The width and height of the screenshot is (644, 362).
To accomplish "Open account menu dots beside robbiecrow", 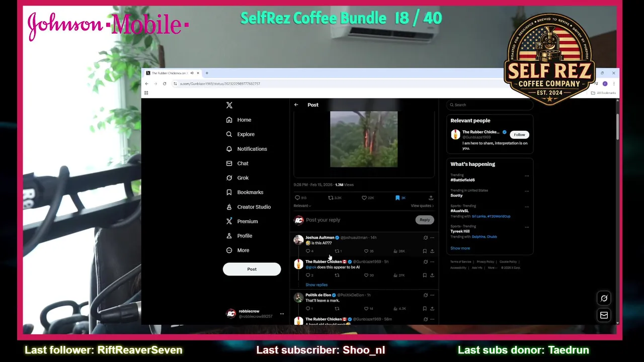I will click(282, 314).
